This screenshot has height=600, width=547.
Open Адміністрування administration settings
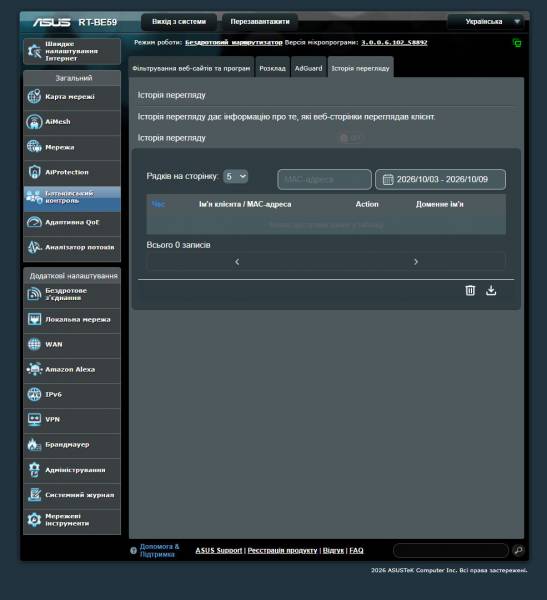point(72,470)
